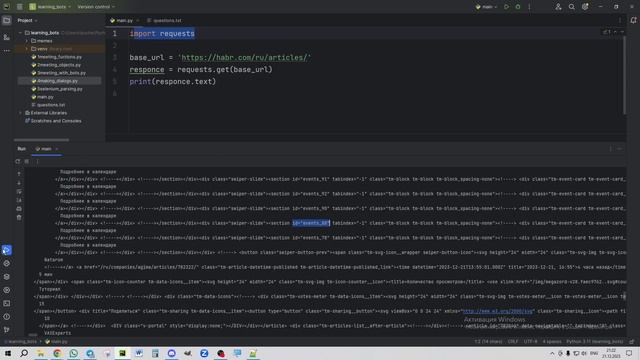Image resolution: width=640 pixels, height=360 pixels.
Task: Click the svg namespace hyperlink in console
Action: pyautogui.click(x=498, y=311)
